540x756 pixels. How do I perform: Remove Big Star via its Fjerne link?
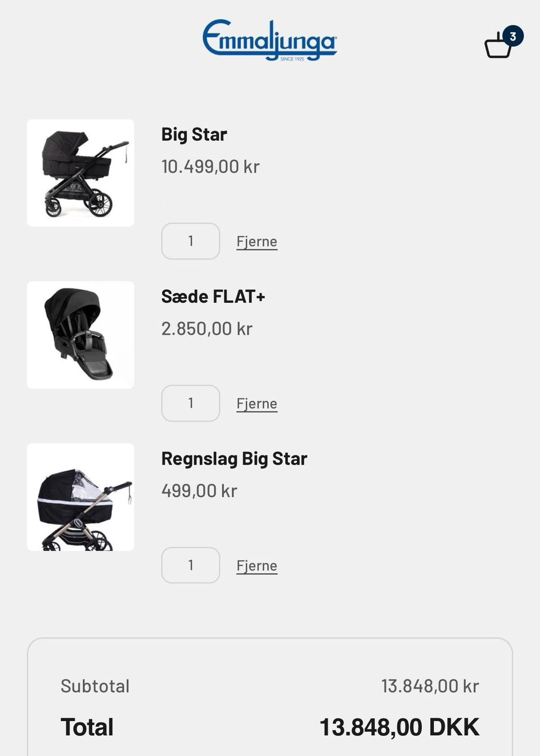click(256, 242)
